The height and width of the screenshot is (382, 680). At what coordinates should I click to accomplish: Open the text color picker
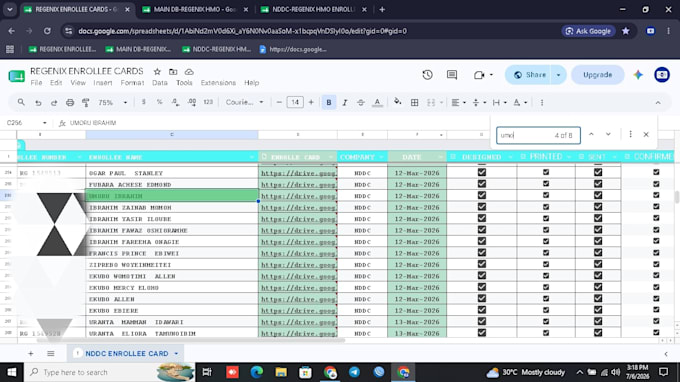tap(377, 103)
